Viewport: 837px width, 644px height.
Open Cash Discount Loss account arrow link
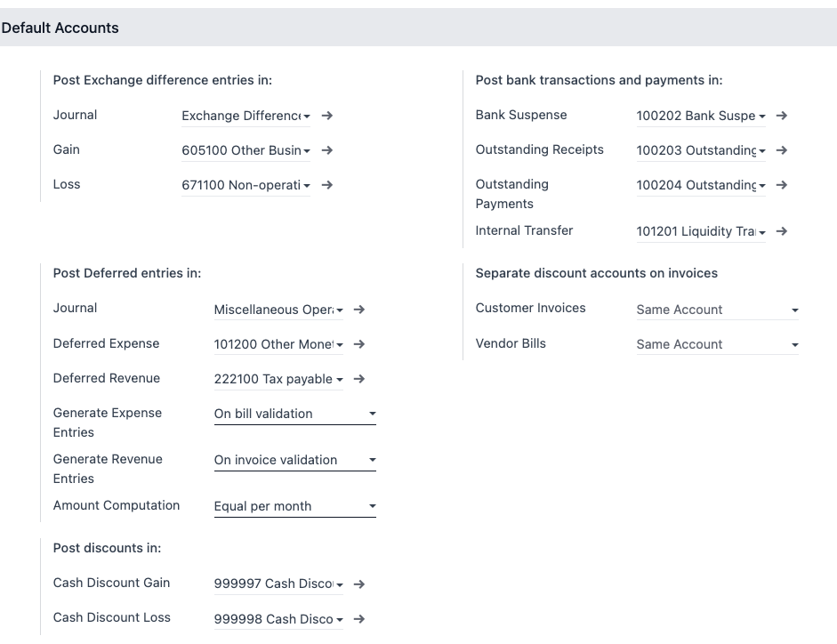tap(359, 619)
